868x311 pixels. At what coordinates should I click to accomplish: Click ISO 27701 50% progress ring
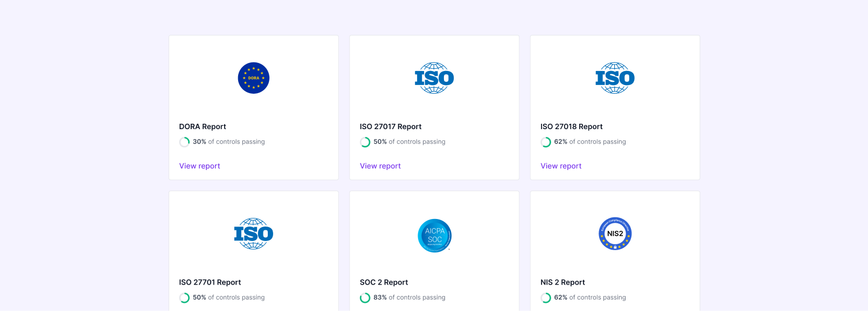click(184, 298)
